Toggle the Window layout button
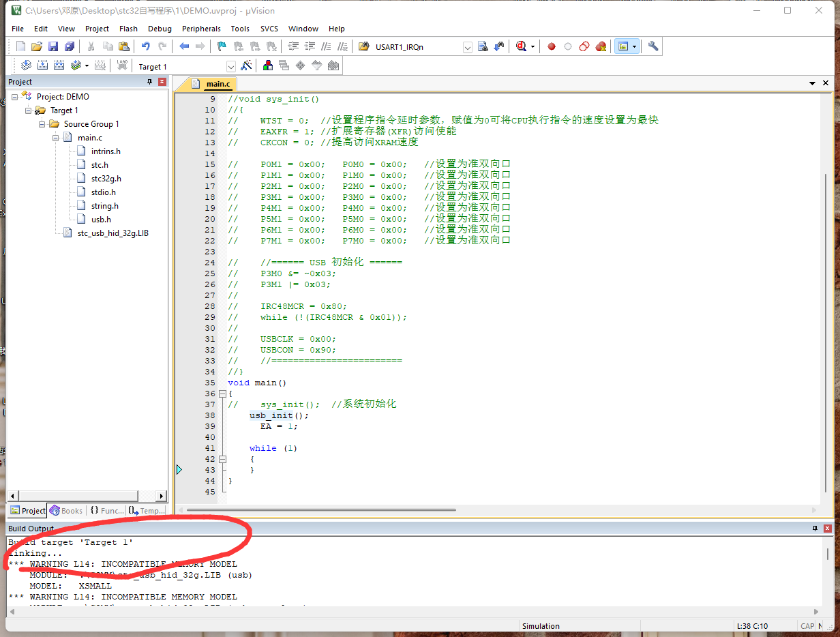The image size is (840, 637). pyautogui.click(x=622, y=46)
